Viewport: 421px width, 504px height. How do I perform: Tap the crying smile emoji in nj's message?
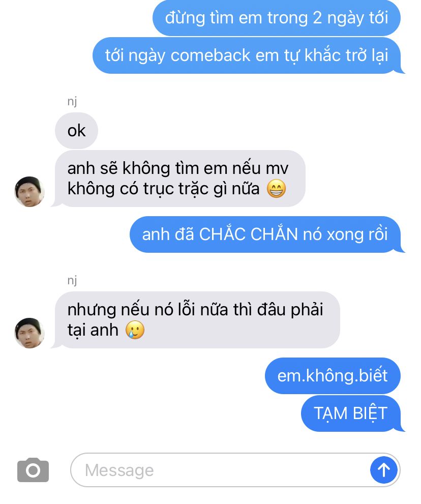[135, 330]
